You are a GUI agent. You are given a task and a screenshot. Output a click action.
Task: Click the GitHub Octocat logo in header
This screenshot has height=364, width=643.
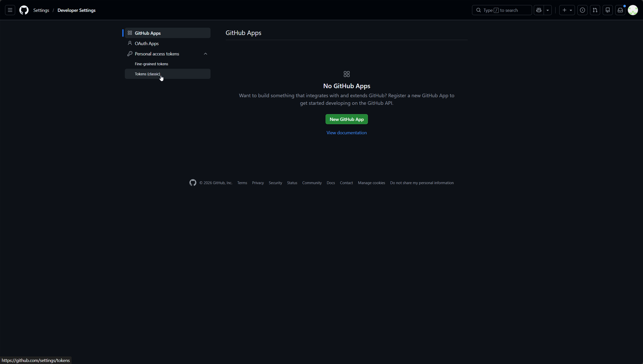[x=24, y=10]
